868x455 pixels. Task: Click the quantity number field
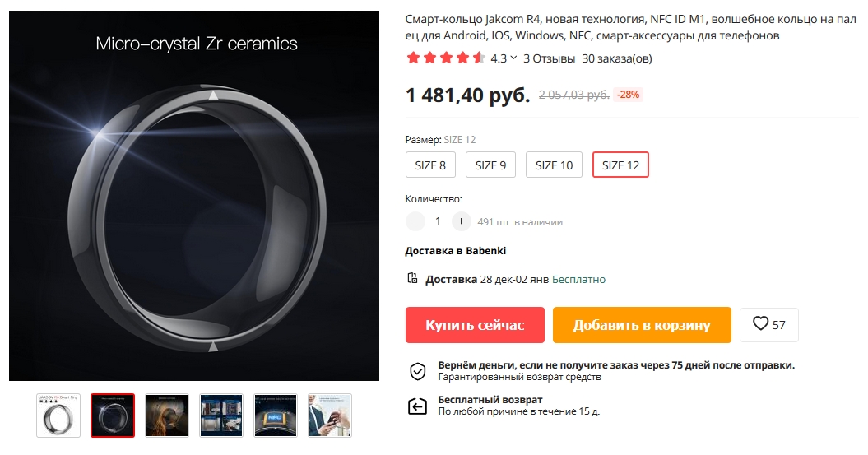438,221
